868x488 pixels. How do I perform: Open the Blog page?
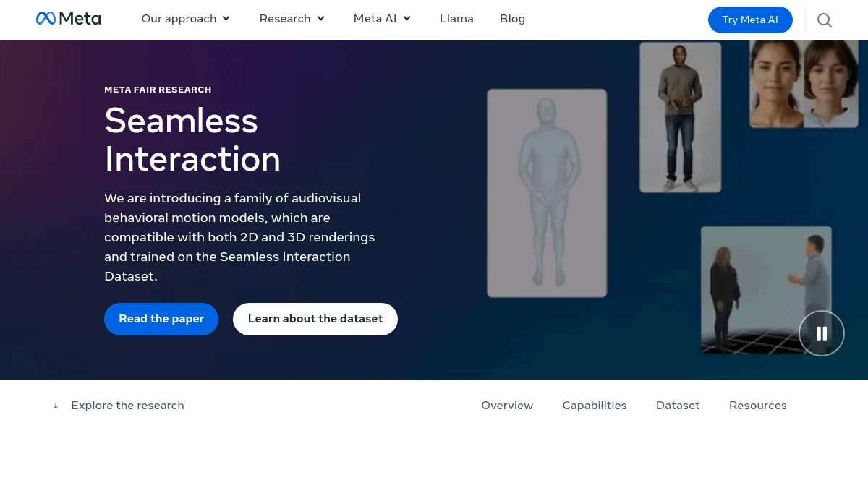[512, 19]
